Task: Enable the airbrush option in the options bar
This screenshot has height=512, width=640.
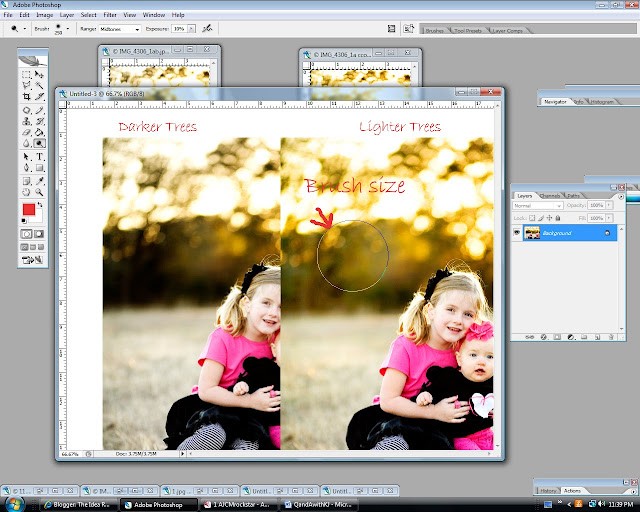Action: click(207, 29)
